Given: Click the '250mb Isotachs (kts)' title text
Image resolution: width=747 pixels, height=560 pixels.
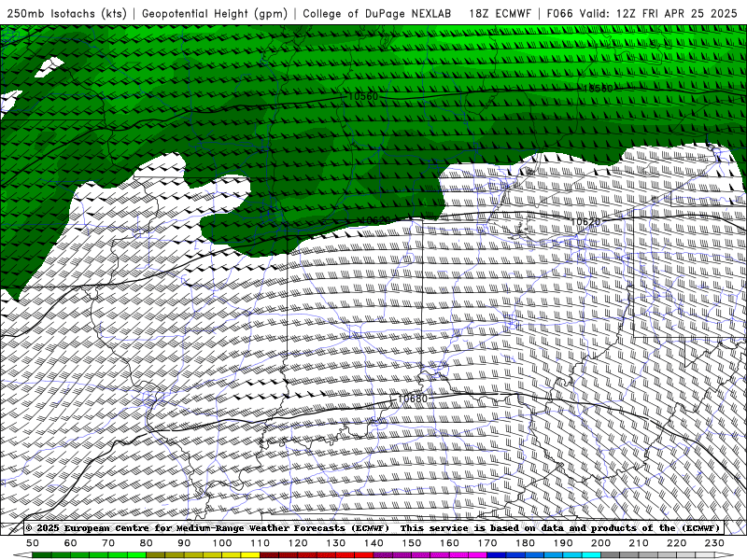Looking at the screenshot, I should click(66, 13).
